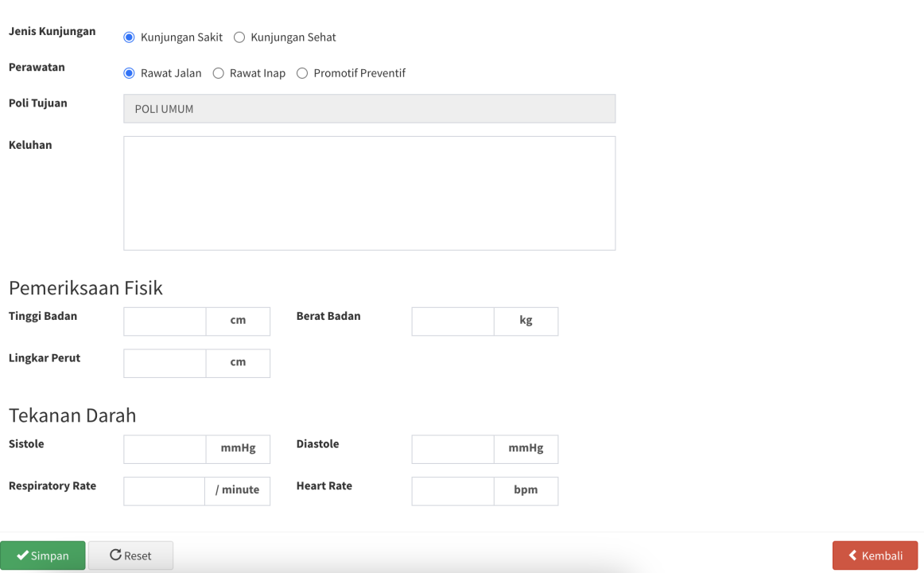The height and width of the screenshot is (573, 924).
Task: Choose the Rawat Inap radio option
Action: coord(219,73)
